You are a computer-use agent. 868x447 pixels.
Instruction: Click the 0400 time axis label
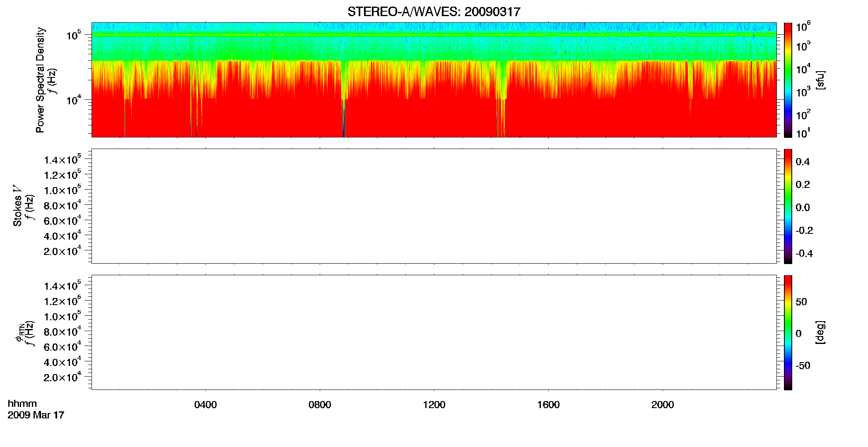[205, 405]
